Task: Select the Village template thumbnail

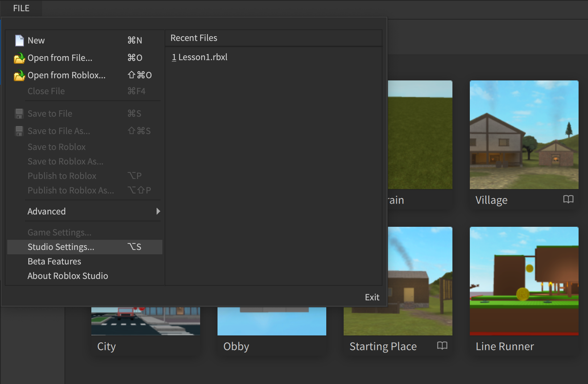Action: click(x=524, y=135)
